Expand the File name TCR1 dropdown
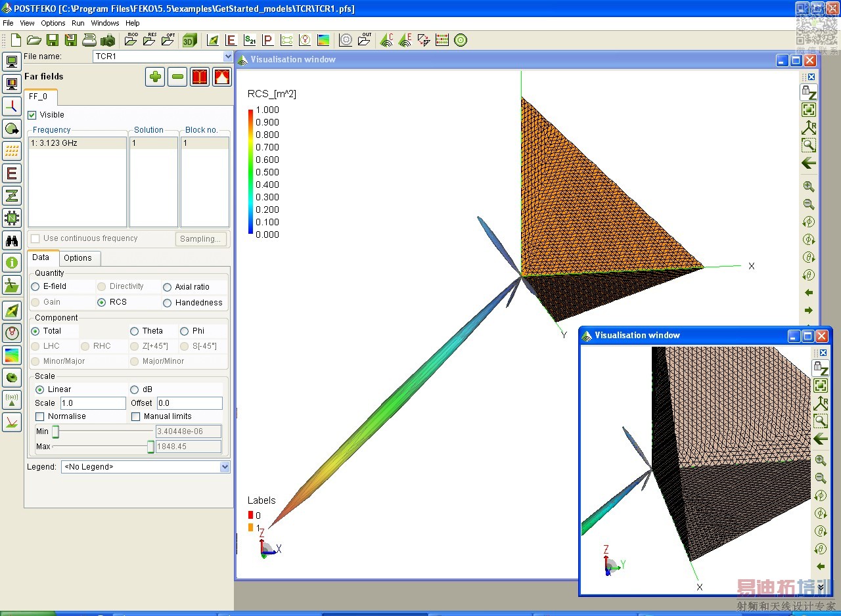The height and width of the screenshot is (616, 841). point(227,56)
